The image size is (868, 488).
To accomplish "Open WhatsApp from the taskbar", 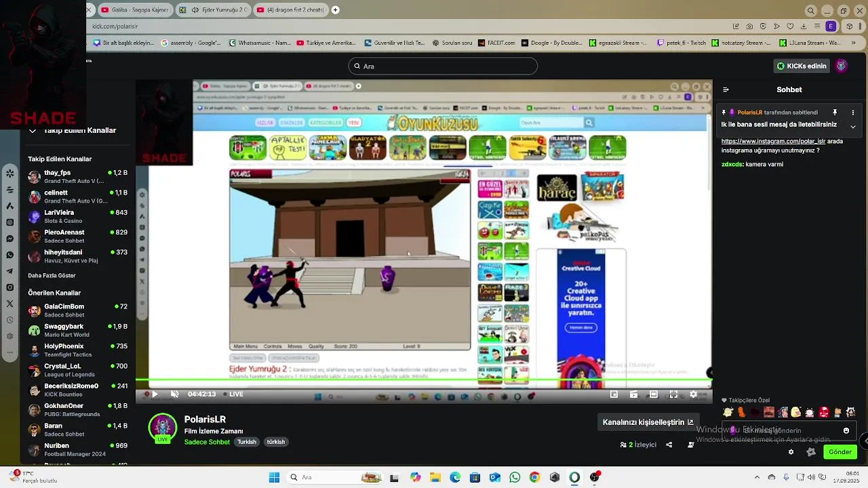I will (x=515, y=477).
